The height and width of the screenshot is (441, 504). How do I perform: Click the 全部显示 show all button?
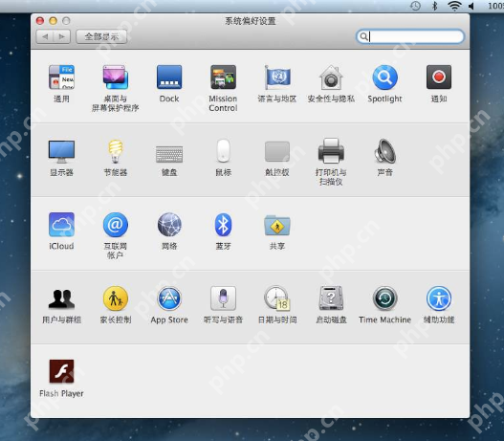[101, 36]
